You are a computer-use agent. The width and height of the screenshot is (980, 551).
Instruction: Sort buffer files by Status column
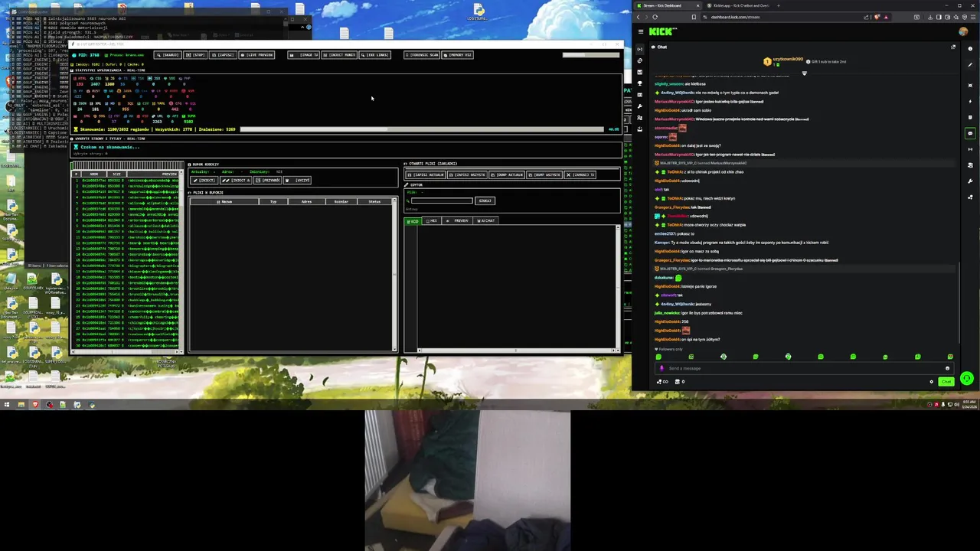tap(374, 202)
